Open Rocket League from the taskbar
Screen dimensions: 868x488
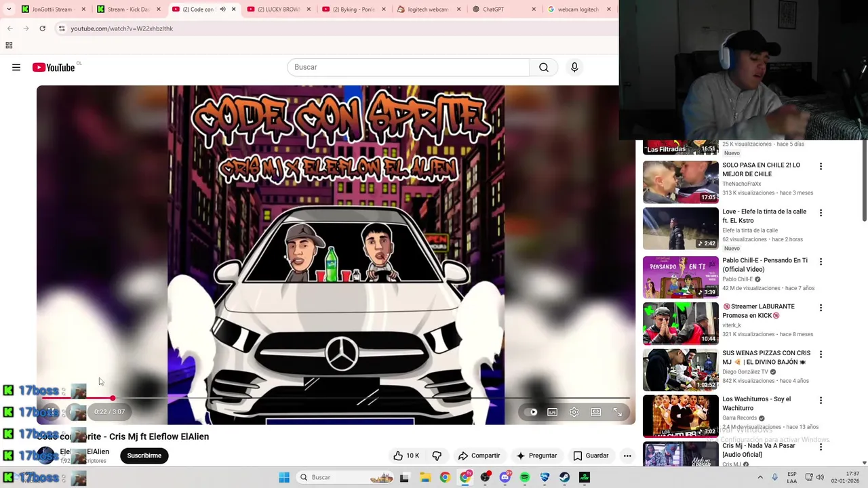pyautogui.click(x=545, y=477)
